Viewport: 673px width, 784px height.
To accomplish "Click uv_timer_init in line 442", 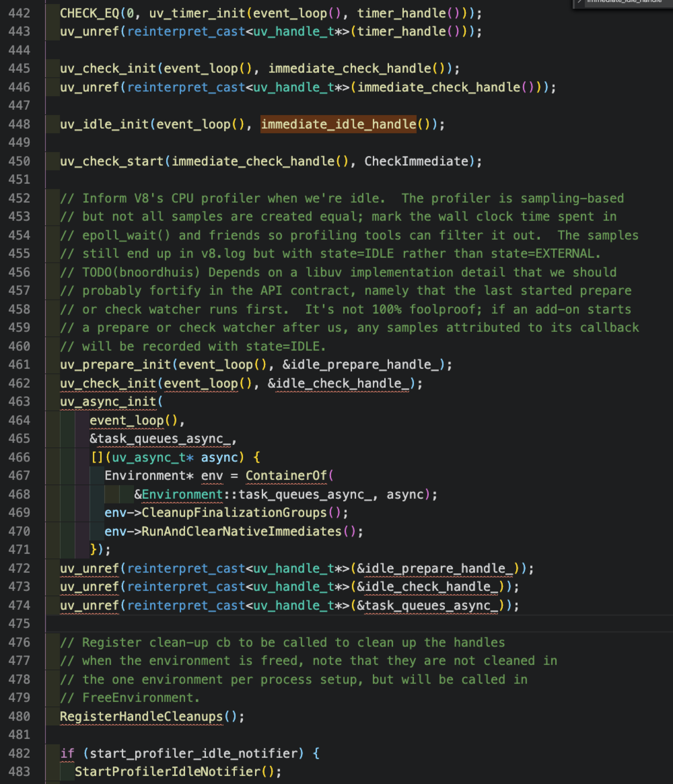I will tap(198, 13).
